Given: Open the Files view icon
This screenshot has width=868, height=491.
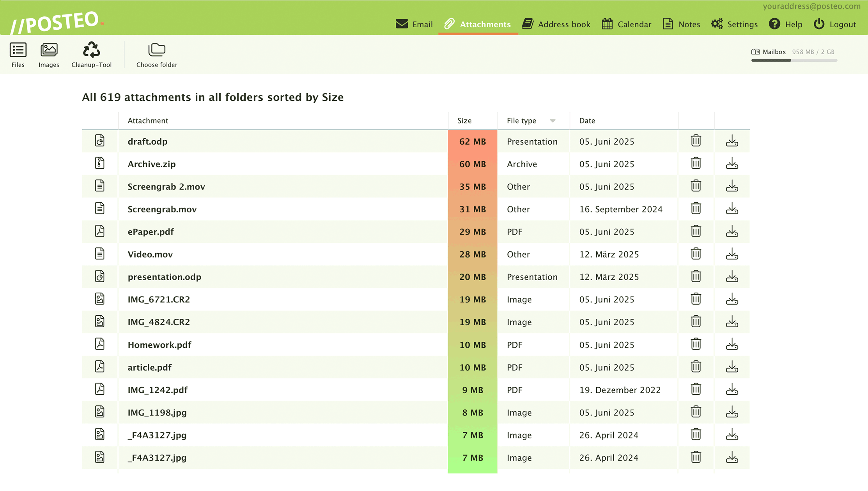Looking at the screenshot, I should [18, 55].
